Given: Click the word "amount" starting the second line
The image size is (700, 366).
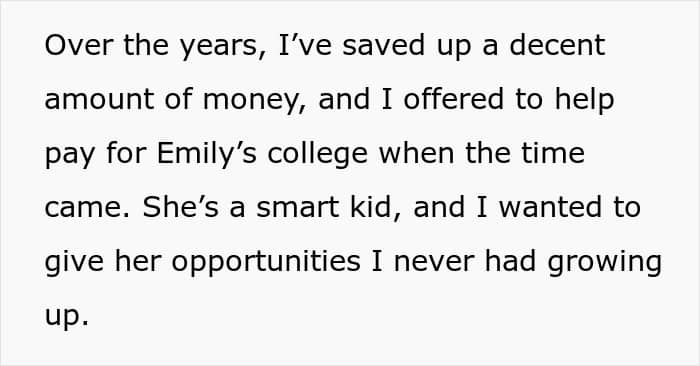Looking at the screenshot, I should (99, 100).
